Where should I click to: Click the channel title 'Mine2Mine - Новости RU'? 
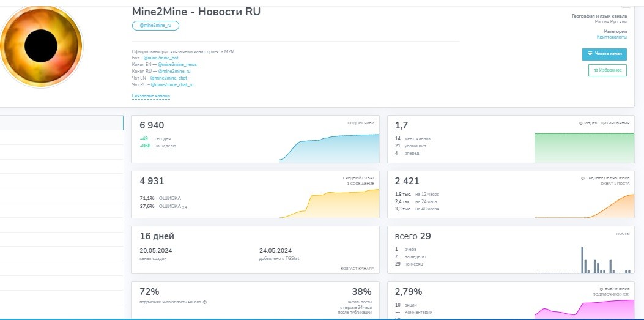tap(196, 12)
